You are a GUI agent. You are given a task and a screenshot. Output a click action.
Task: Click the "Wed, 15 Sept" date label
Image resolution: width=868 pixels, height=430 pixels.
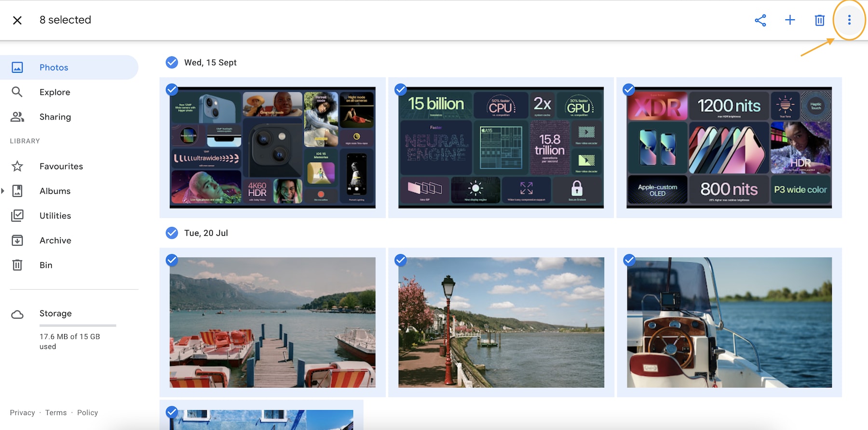coord(210,63)
